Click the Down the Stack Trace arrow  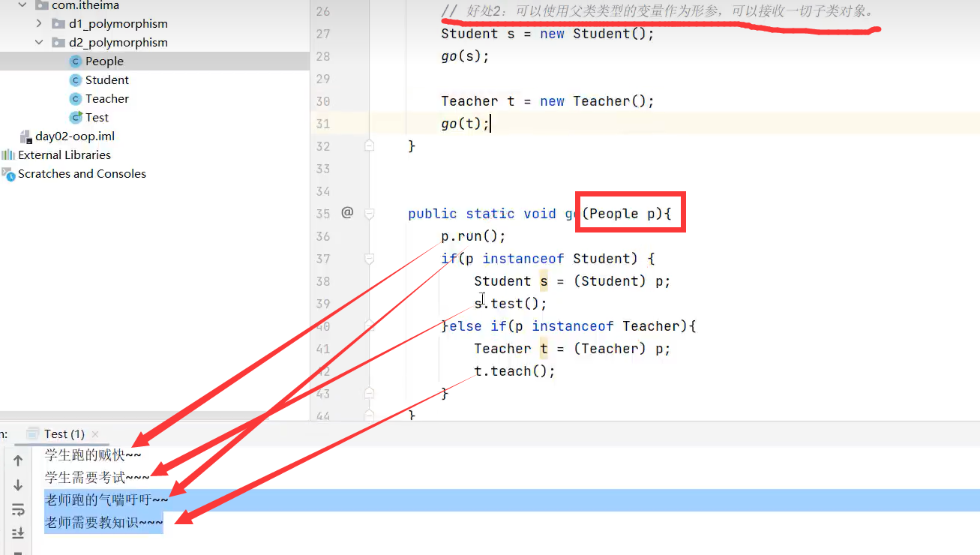point(18,485)
